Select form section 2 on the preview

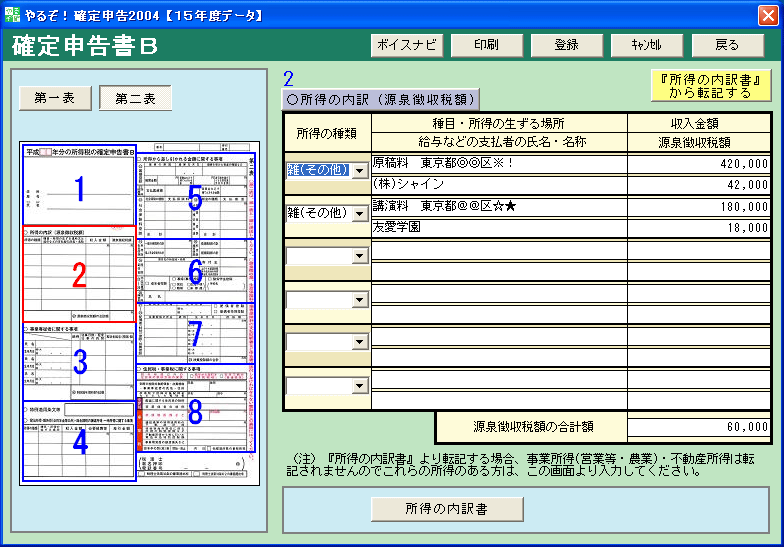point(79,274)
